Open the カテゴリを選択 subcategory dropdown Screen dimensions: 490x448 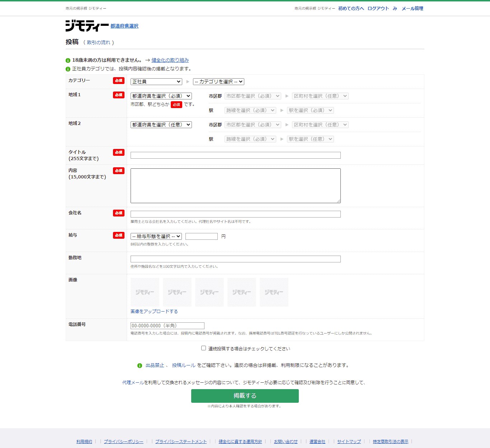218,82
